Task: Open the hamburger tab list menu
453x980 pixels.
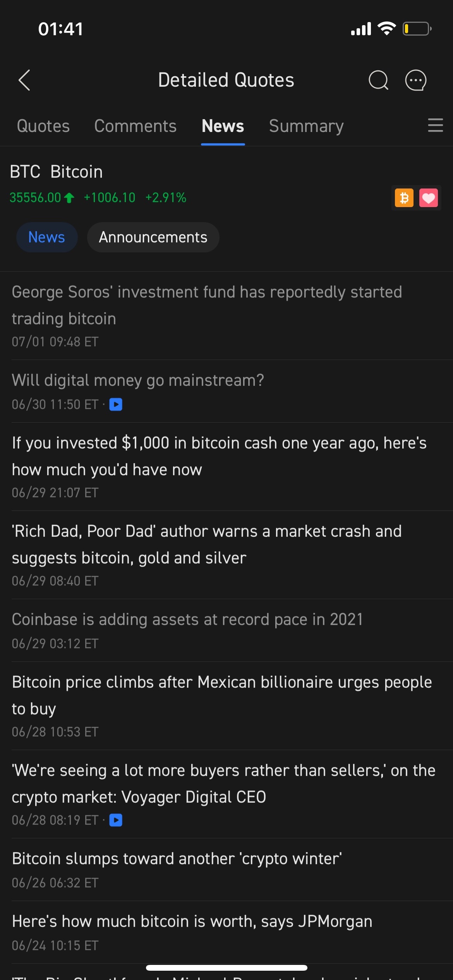Action: (435, 125)
